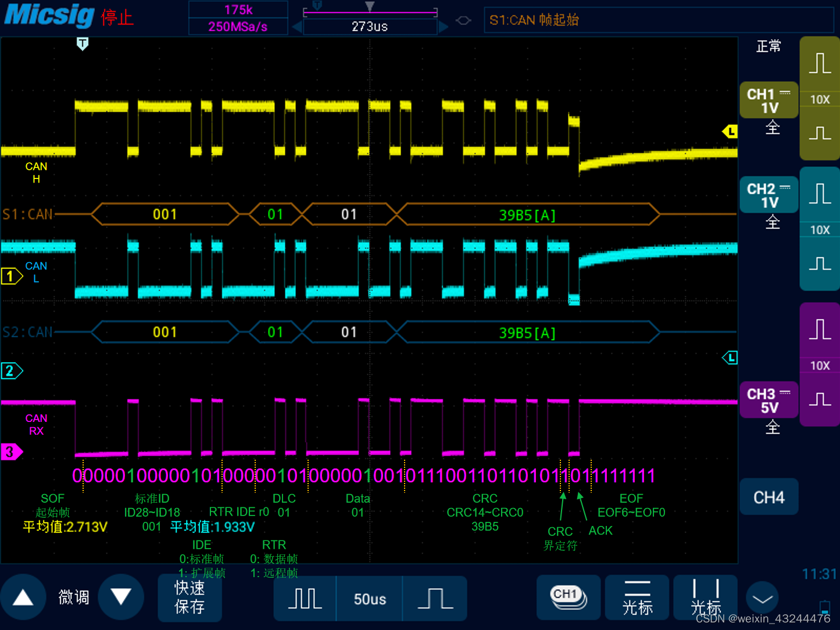
Task: Toggle CH1 1V channel button
Action: tap(768, 101)
